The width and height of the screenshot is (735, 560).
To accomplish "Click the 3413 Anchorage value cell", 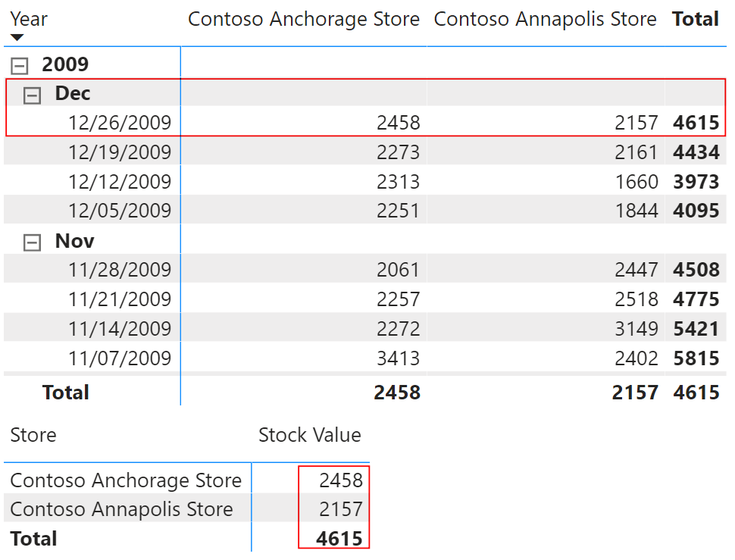I will click(398, 358).
